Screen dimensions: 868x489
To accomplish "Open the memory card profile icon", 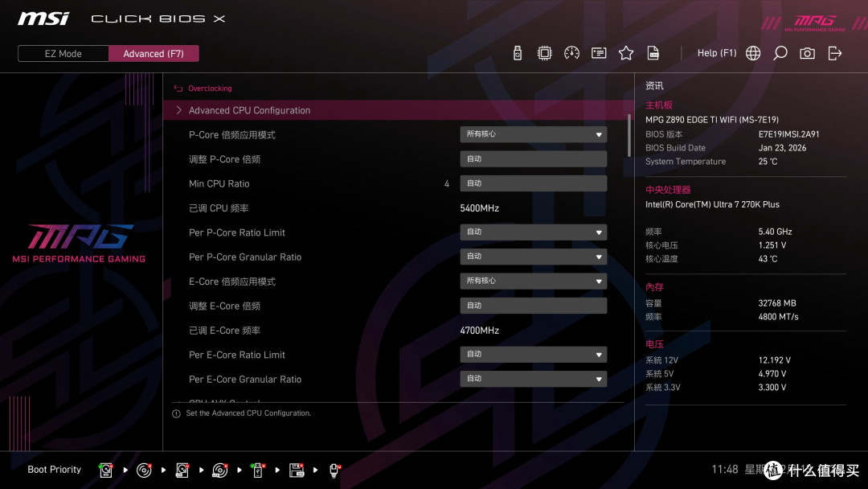I will tap(599, 53).
